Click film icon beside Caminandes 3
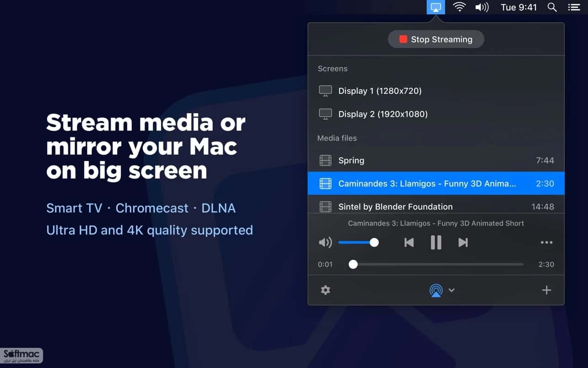Screen dimensions: 588x368 [325, 184]
